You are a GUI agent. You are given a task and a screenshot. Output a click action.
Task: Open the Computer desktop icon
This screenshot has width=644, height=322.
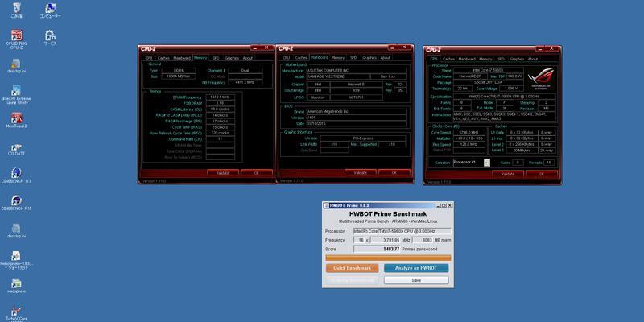tap(50, 10)
